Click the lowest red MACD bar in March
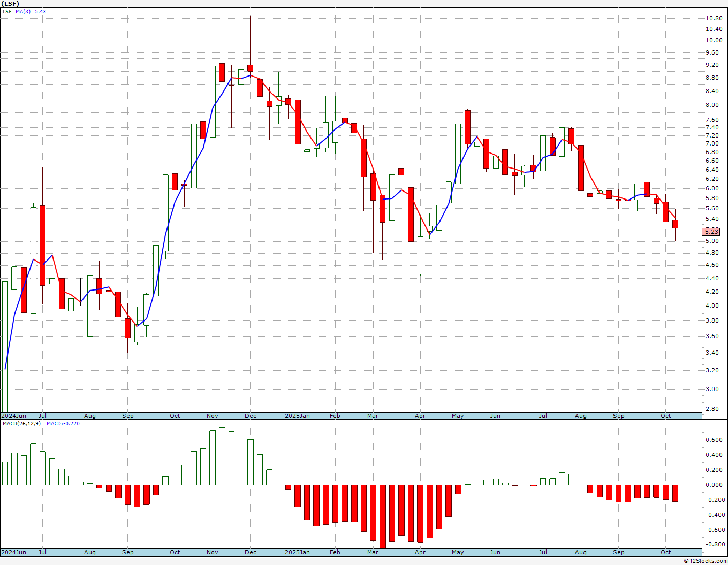This screenshot has width=728, height=565. point(383,517)
